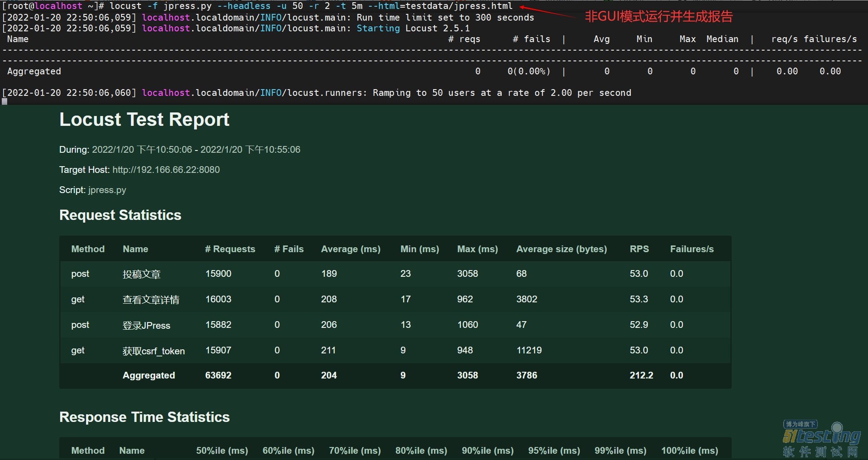This screenshot has width=868, height=460.
Task: Click the average value 208
Action: (x=329, y=299)
